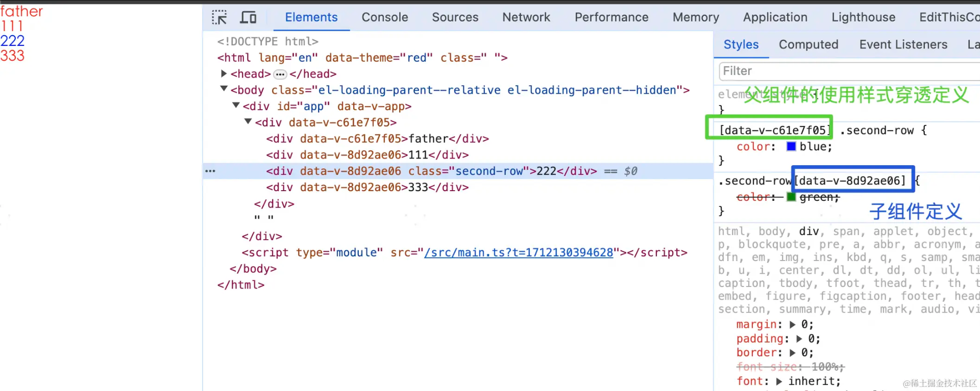
Task: Open the row actions ellipsis beside selected div
Action: pos(210,171)
